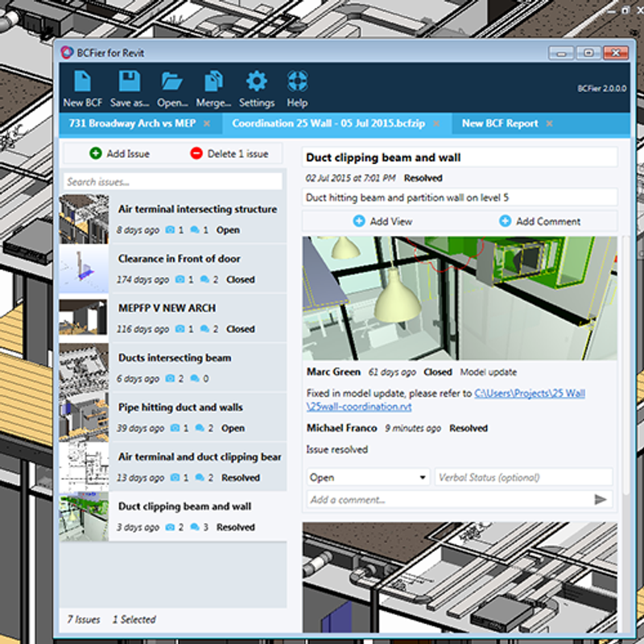Open Settings via the gear icon
Screen dimensions: 644x644
click(x=257, y=81)
